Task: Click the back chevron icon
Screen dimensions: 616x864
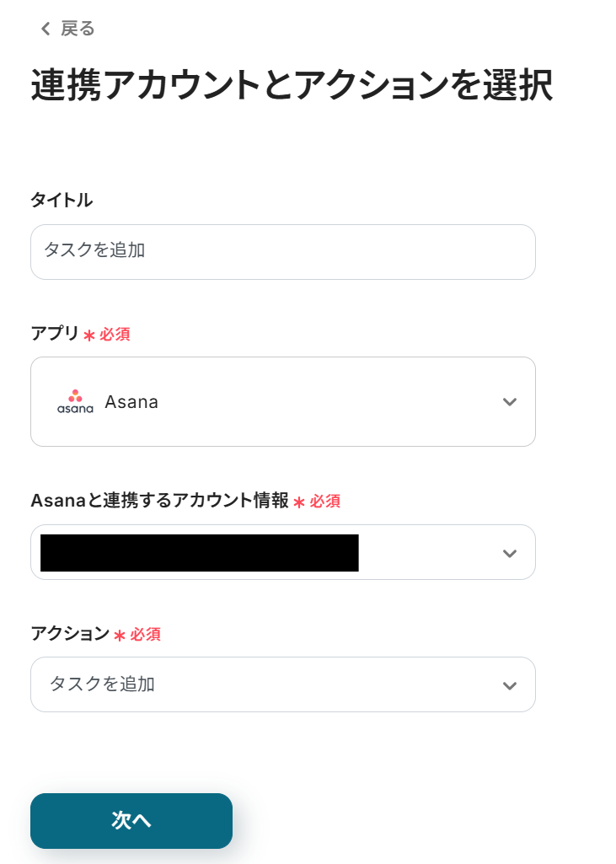Action: point(44,28)
